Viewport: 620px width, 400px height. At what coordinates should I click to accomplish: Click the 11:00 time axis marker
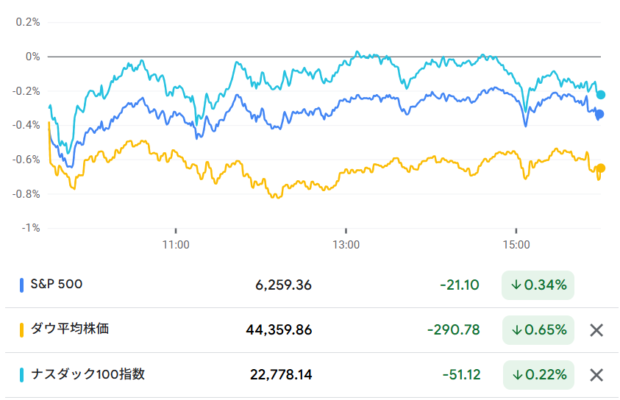pos(176,245)
